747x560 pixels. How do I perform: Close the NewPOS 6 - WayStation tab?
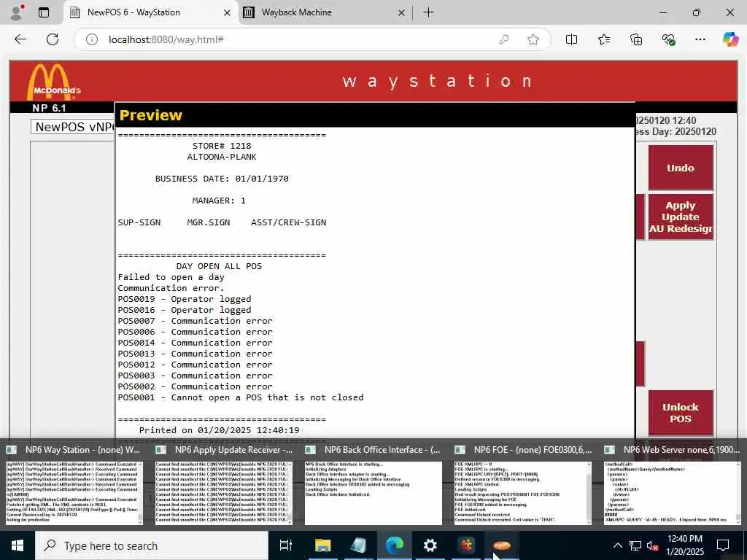pos(228,13)
